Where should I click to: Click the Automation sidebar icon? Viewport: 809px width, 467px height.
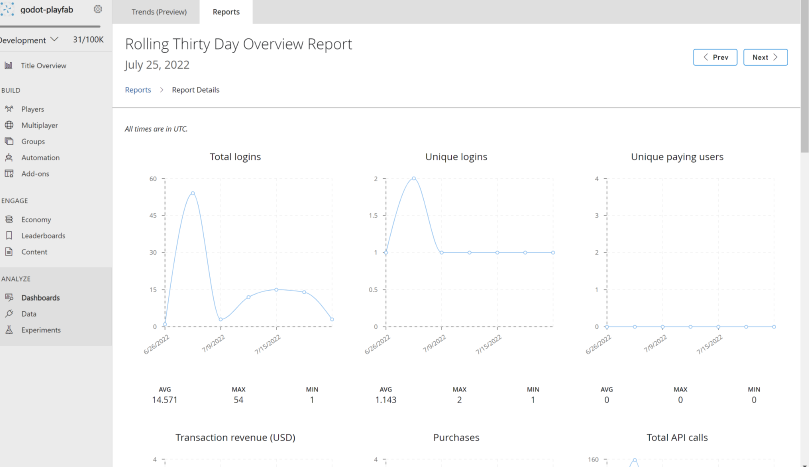point(9,157)
